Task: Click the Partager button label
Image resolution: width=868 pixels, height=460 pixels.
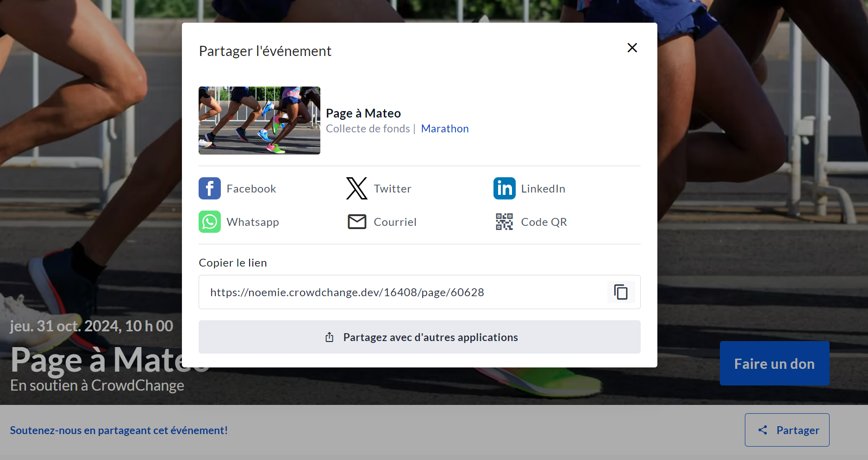Action: tap(798, 430)
